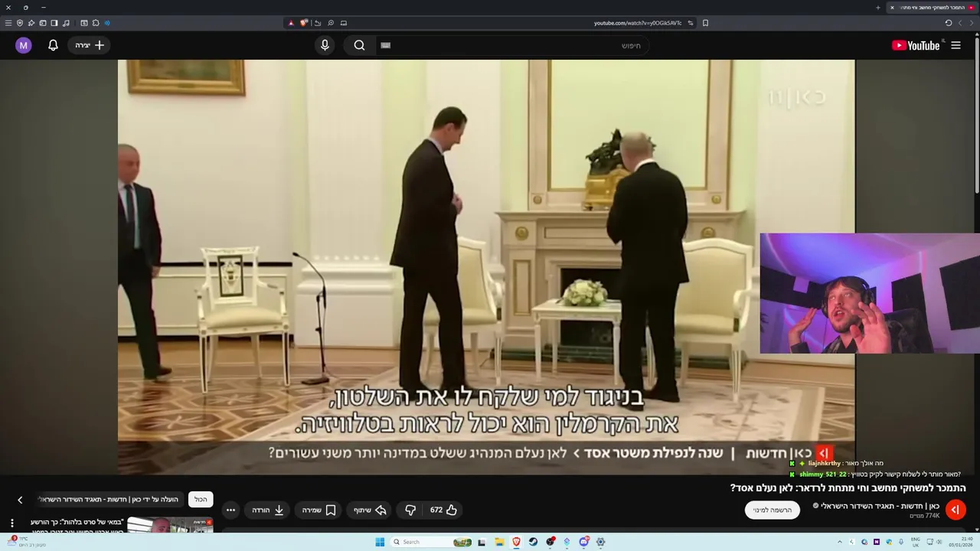Go forward in browser history
This screenshot has height=551, width=980.
[x=960, y=23]
